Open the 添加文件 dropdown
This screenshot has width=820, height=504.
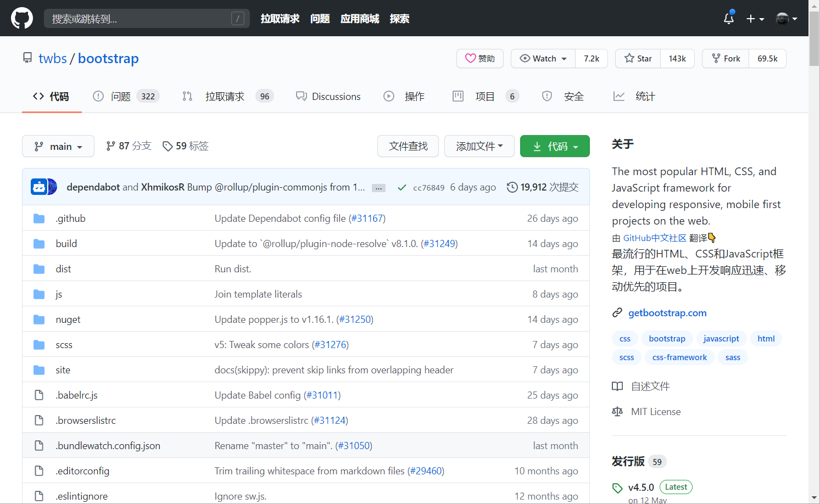click(x=479, y=146)
